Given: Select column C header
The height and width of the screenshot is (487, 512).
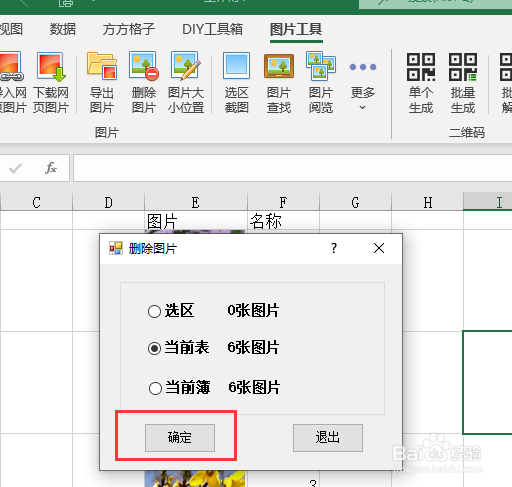Looking at the screenshot, I should [37, 202].
